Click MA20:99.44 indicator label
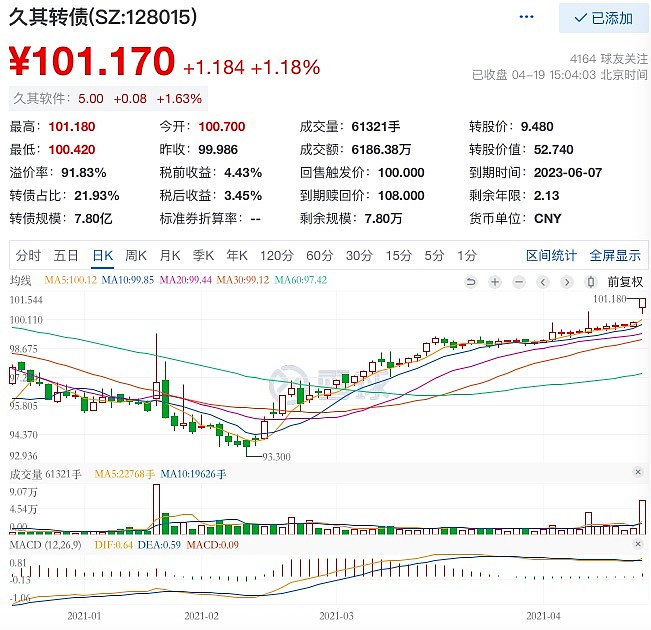 coord(186,280)
